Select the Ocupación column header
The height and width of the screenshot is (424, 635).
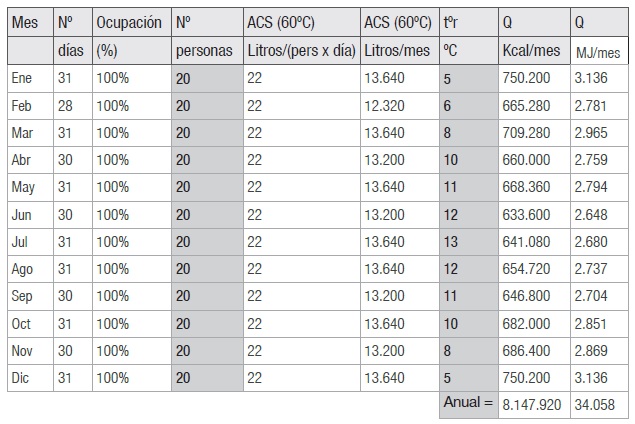[x=129, y=22]
